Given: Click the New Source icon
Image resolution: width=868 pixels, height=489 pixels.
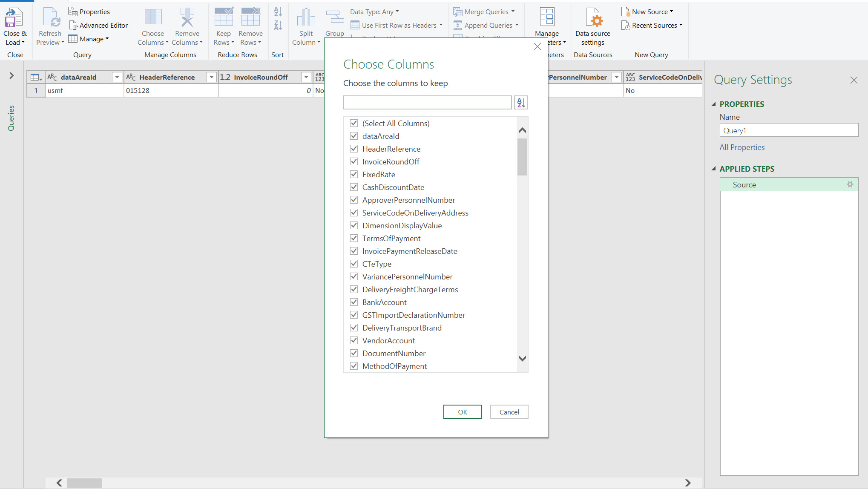Looking at the screenshot, I should click(625, 12).
